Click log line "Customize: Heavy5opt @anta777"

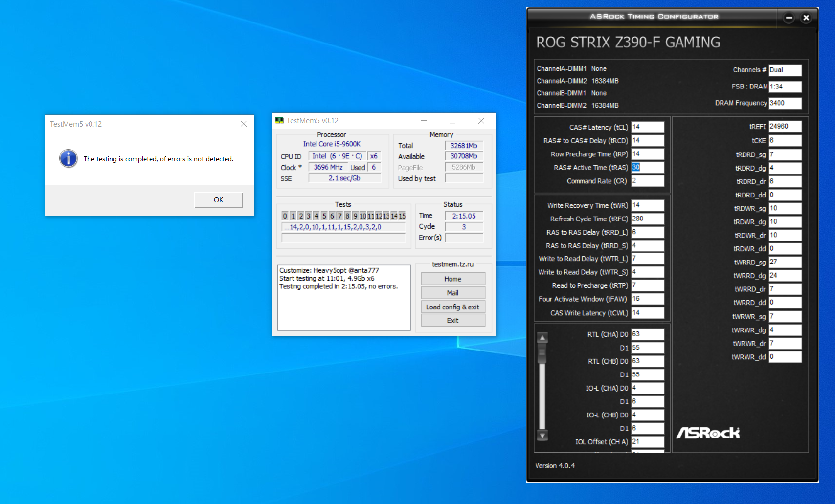[x=329, y=270]
